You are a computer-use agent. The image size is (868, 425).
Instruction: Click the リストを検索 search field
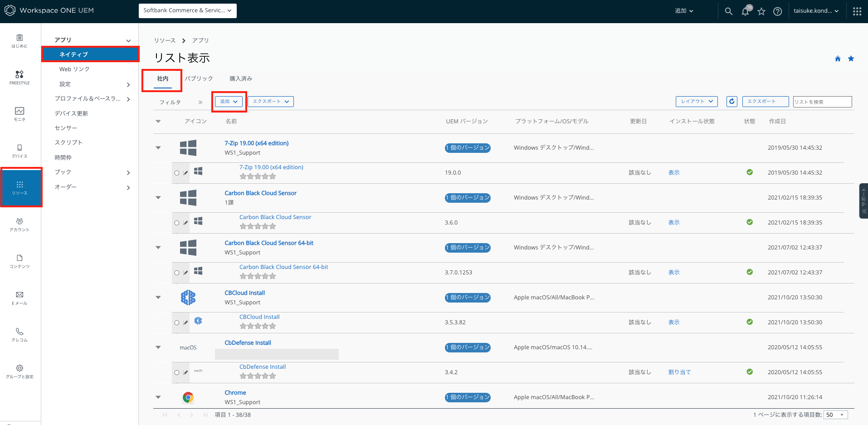[x=822, y=102]
